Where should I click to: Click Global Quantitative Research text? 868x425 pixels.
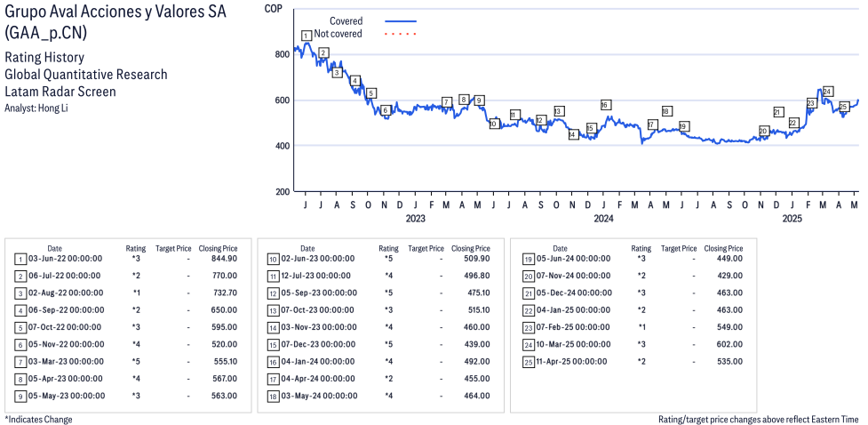pyautogui.click(x=86, y=75)
